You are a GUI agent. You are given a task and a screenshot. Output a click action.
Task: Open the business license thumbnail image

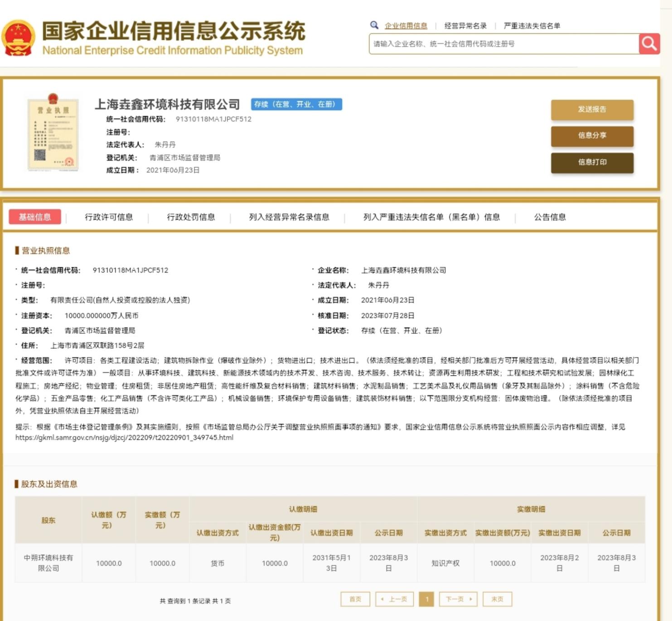[53, 132]
